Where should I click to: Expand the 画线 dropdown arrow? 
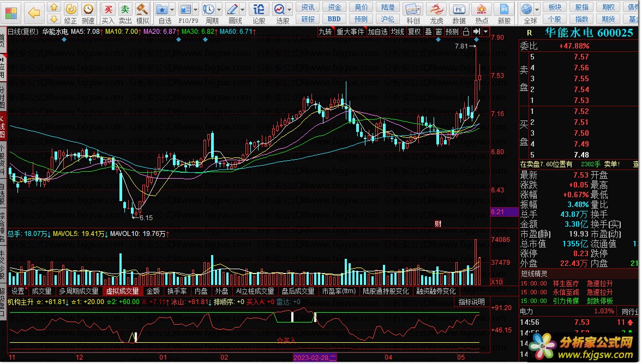click(242, 9)
